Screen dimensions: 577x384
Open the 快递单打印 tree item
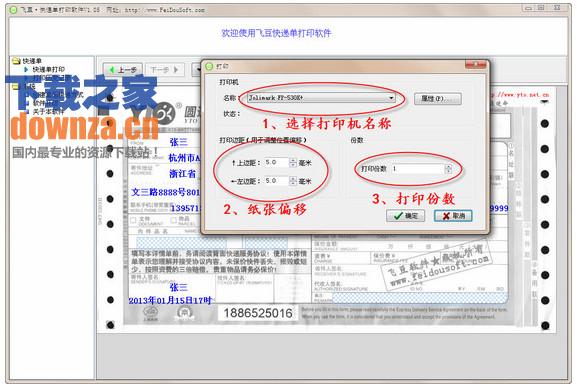48,69
